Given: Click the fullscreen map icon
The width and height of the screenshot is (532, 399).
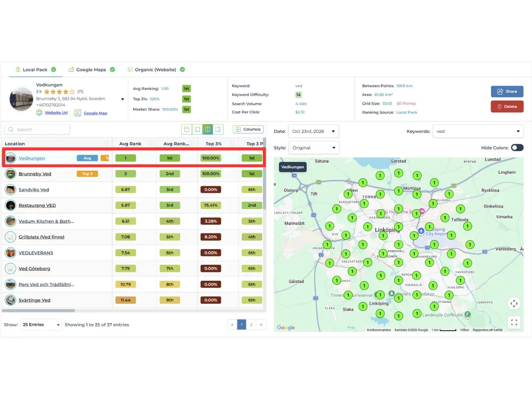Looking at the screenshot, I should point(514,322).
